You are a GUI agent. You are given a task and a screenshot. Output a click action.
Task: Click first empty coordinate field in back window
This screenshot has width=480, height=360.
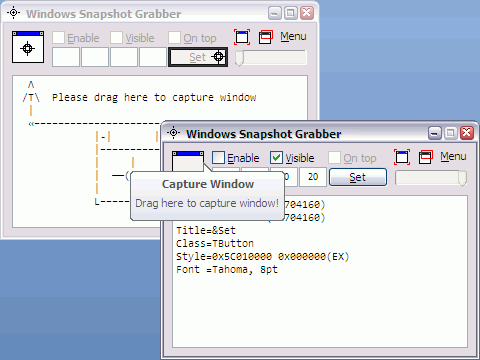[66, 57]
